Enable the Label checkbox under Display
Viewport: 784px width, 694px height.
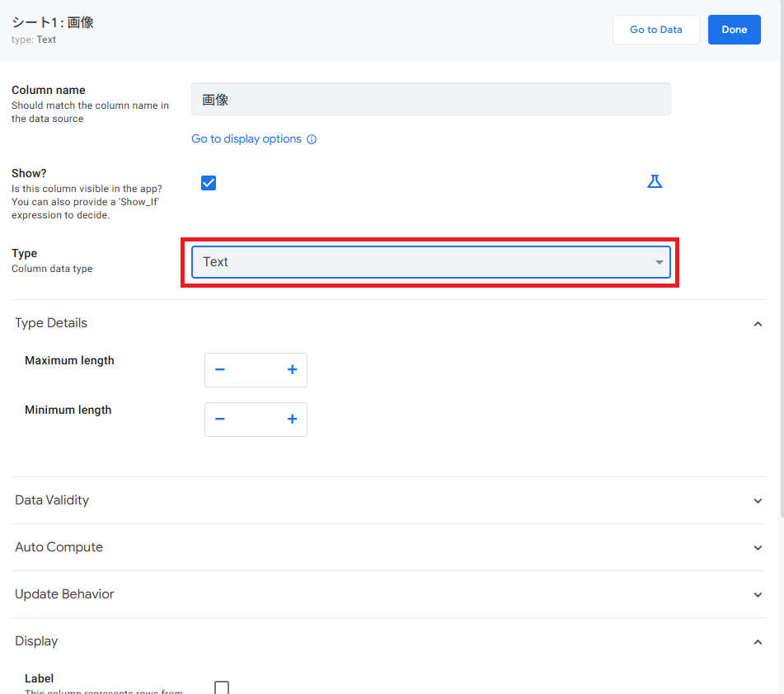(x=221, y=687)
